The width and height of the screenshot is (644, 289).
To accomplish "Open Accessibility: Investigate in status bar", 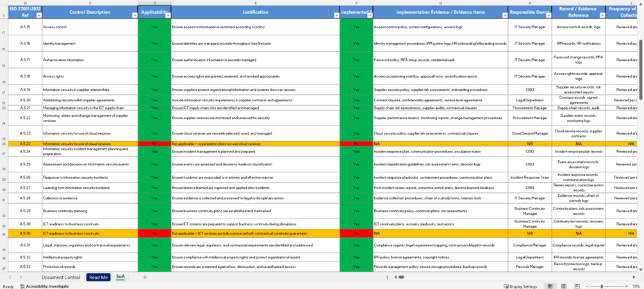I will tap(44, 286).
